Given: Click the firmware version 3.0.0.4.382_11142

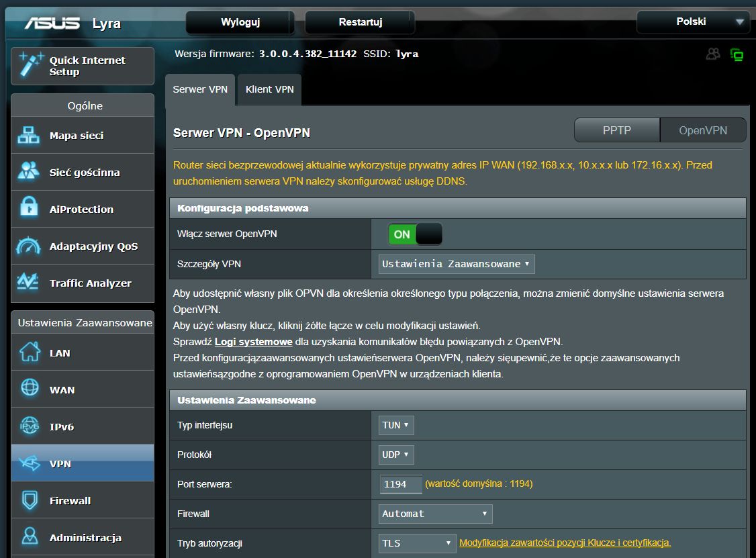Looking at the screenshot, I should click(308, 54).
